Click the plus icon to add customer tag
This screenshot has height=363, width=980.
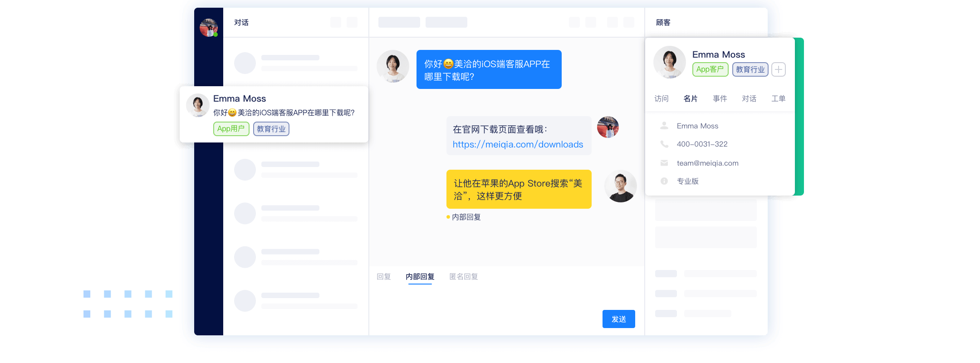click(779, 69)
